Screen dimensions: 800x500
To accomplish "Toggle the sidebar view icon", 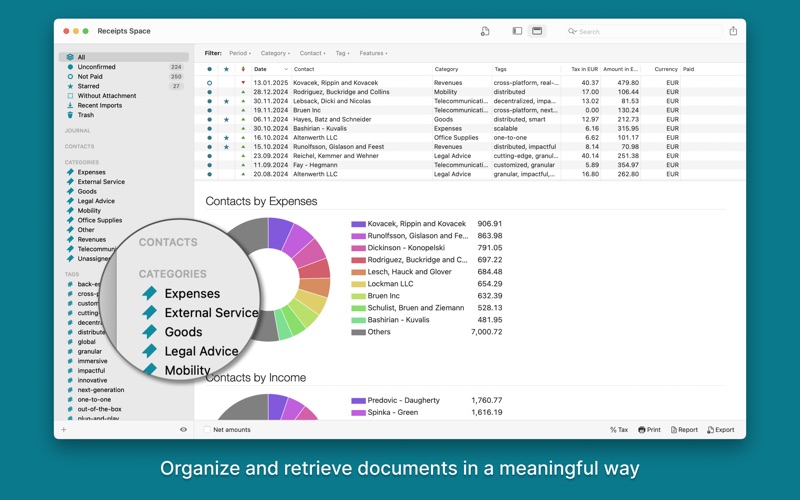I will point(517,31).
